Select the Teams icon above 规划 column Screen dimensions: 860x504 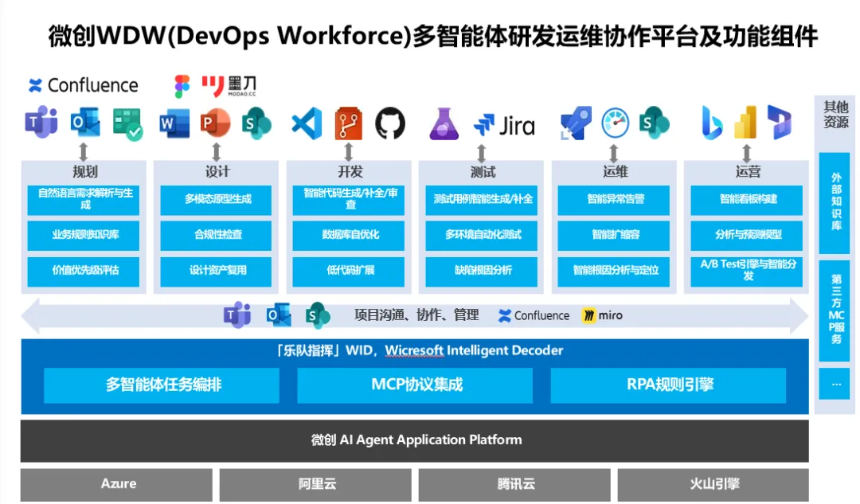coord(41,123)
